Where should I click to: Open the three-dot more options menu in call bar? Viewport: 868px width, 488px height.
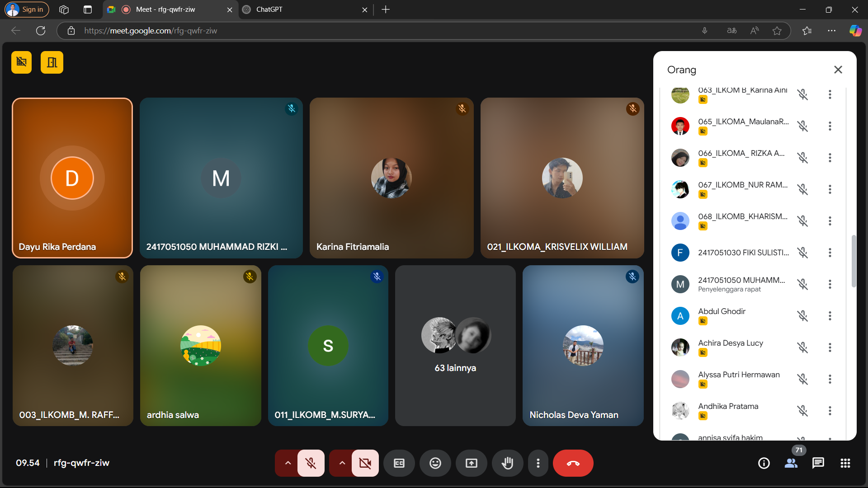[x=538, y=463]
